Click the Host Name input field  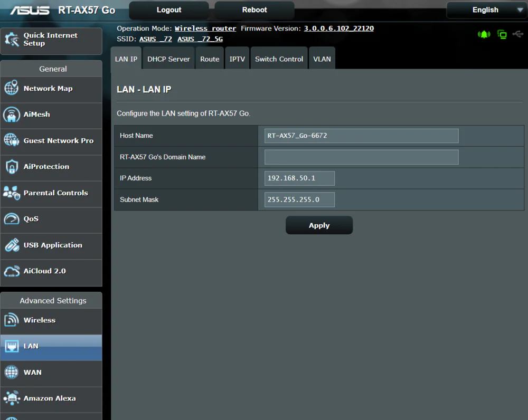tap(361, 136)
